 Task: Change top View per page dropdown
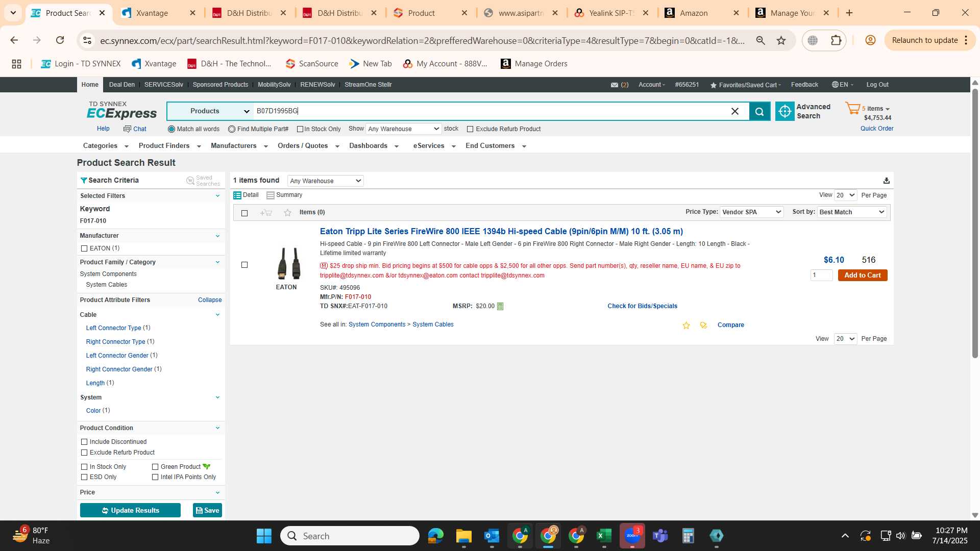(845, 195)
